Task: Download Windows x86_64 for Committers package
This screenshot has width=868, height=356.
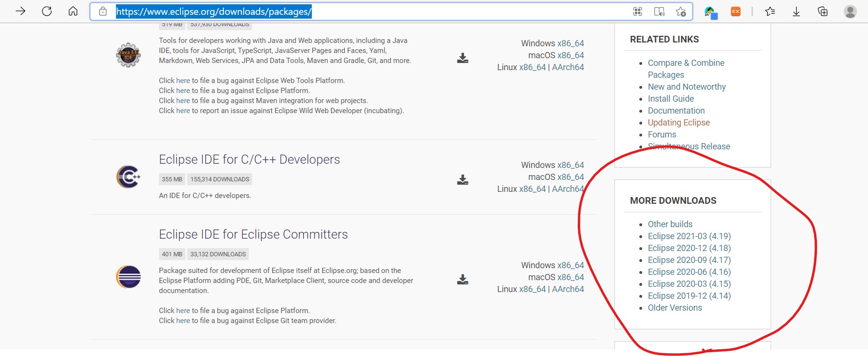Action: [x=571, y=265]
